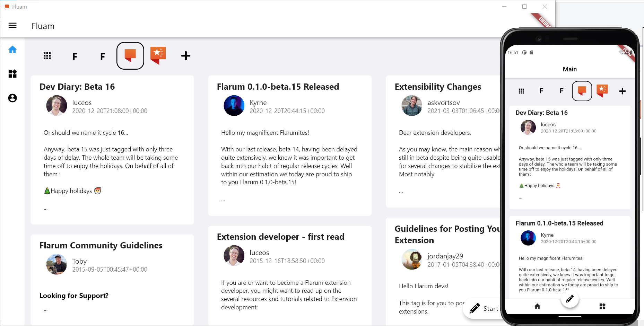Click 'Looking for Support?' heading
The width and height of the screenshot is (644, 326).
coord(74,296)
